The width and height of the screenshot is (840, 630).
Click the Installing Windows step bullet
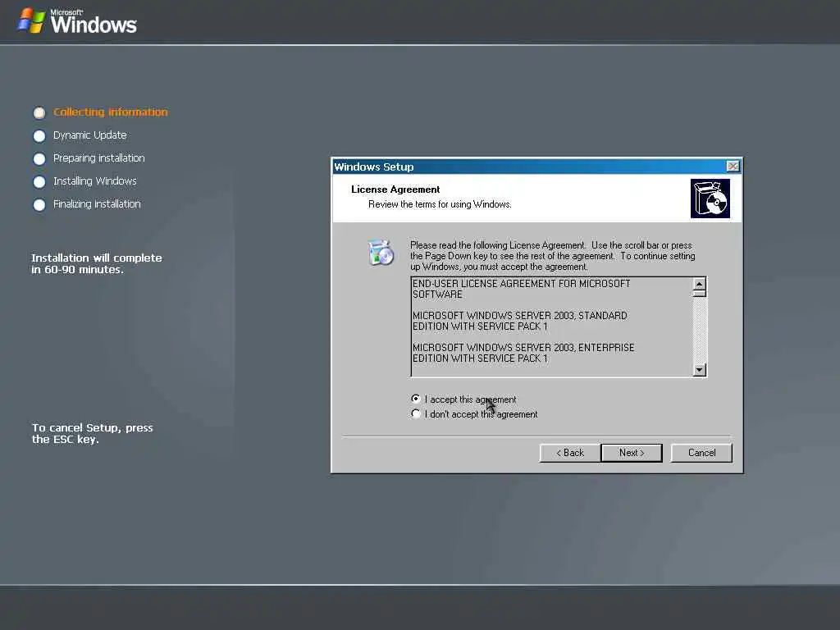tap(39, 182)
